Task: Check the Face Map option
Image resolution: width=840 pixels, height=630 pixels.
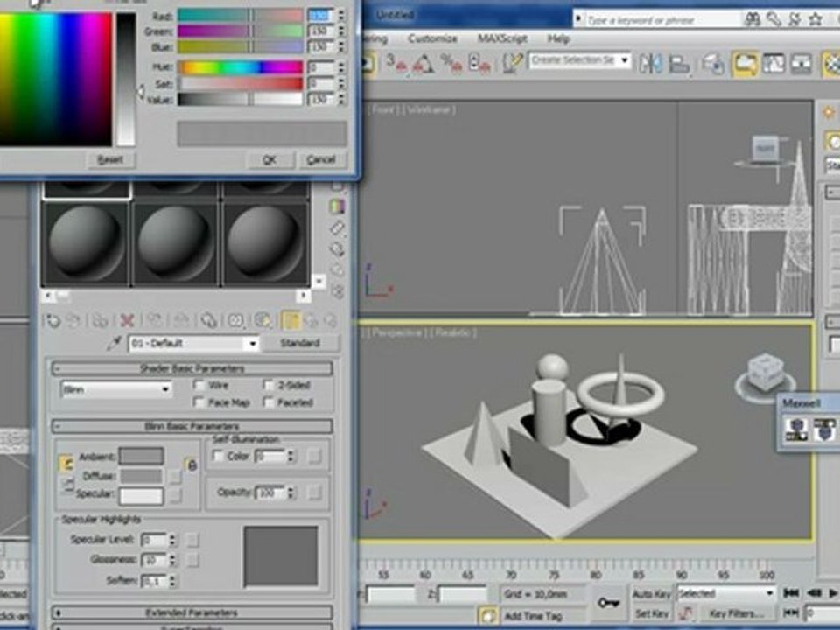Action: coord(199,402)
